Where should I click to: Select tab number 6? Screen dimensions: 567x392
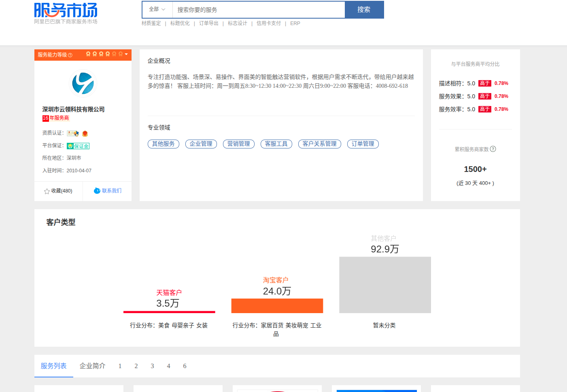tap(185, 366)
